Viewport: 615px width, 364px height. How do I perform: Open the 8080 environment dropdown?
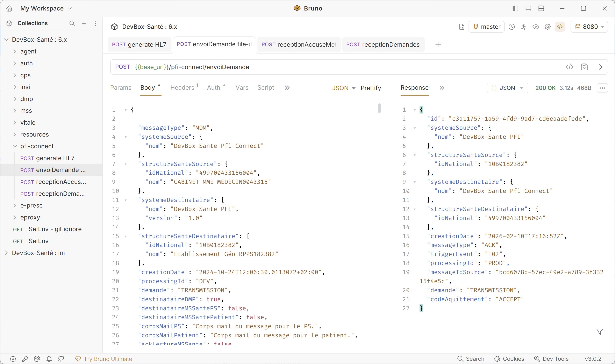pos(589,27)
